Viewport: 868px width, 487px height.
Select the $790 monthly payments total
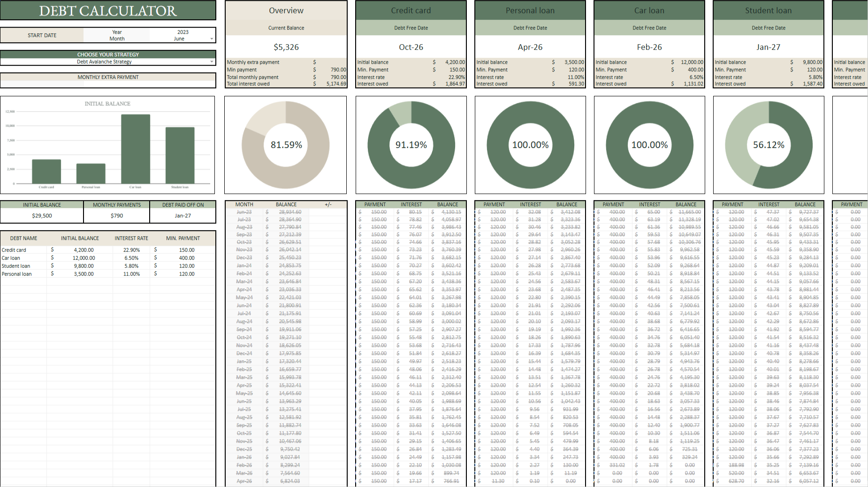(x=117, y=216)
